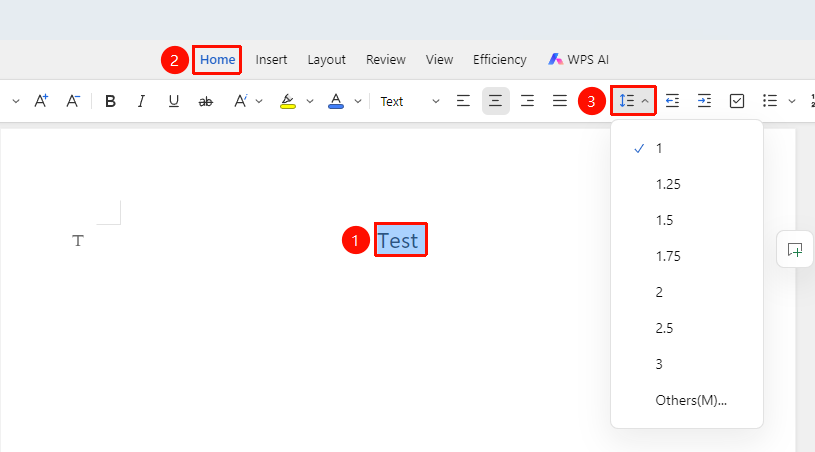This screenshot has width=815, height=452.
Task: Open the Efficiency tab
Action: (499, 60)
